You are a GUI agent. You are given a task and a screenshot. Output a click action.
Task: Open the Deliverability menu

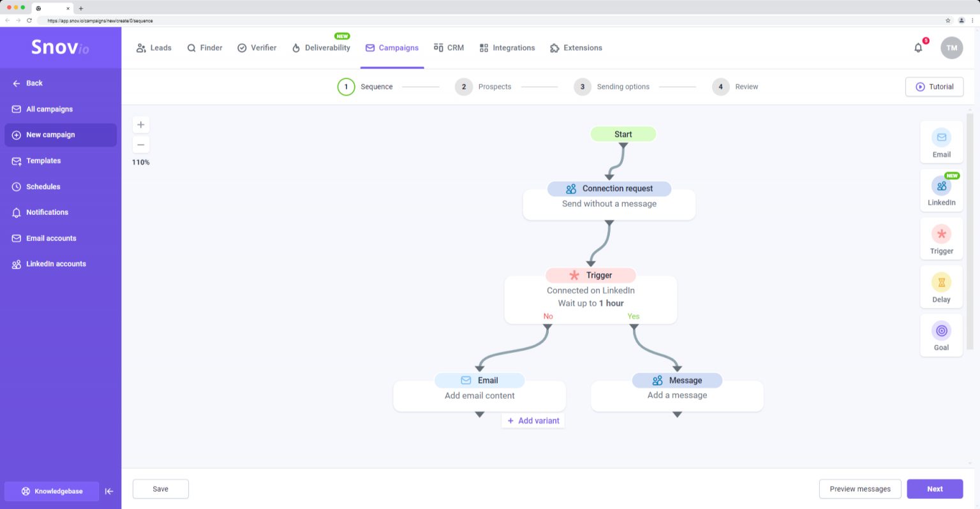coord(321,48)
